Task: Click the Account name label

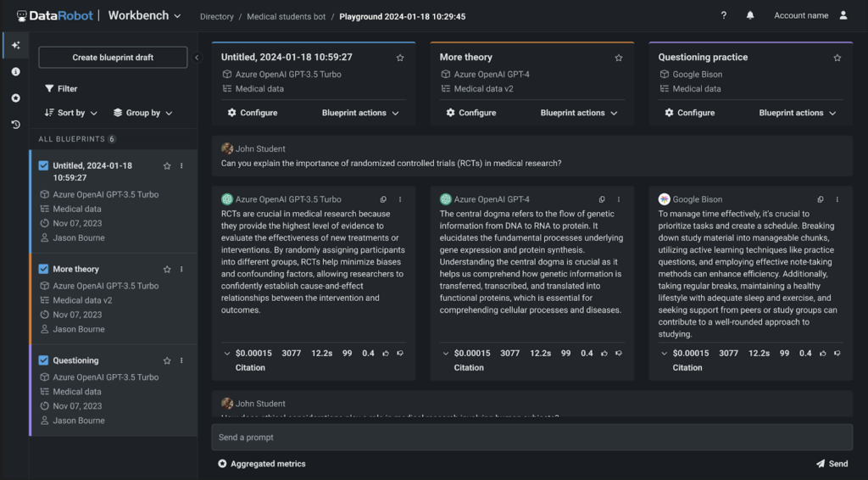Action: pos(801,15)
